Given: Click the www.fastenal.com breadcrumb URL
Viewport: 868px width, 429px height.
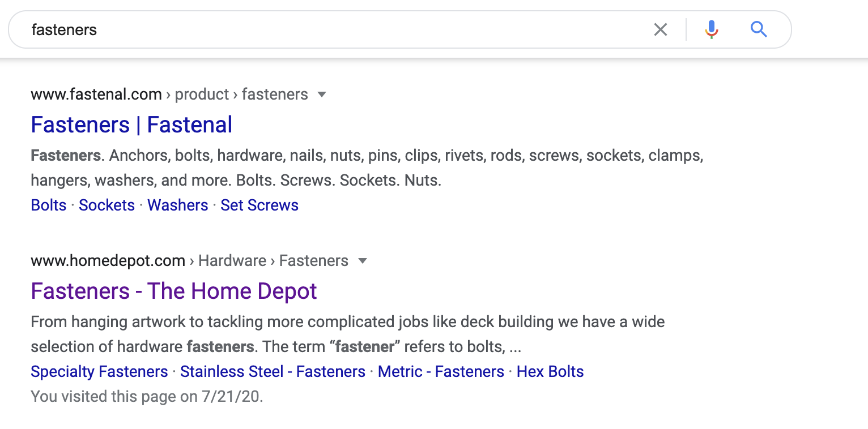Looking at the screenshot, I should click(96, 95).
